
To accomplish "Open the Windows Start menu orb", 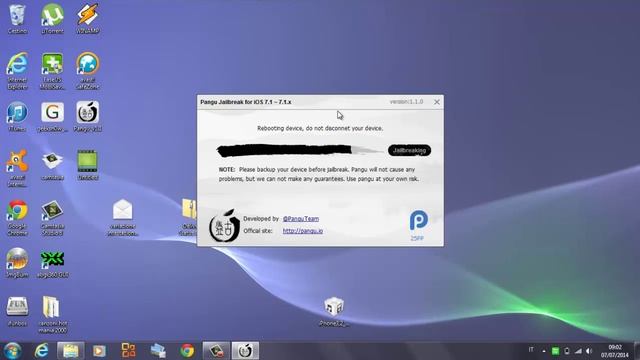I will click(12, 351).
